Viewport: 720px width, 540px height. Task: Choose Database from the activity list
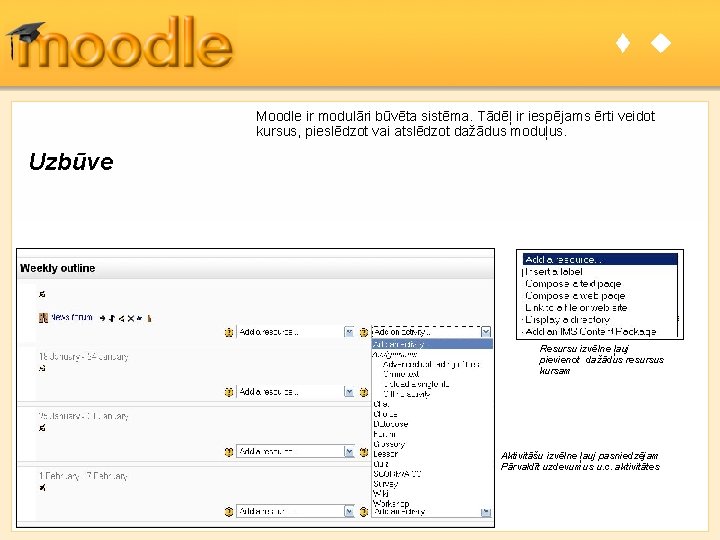click(390, 424)
